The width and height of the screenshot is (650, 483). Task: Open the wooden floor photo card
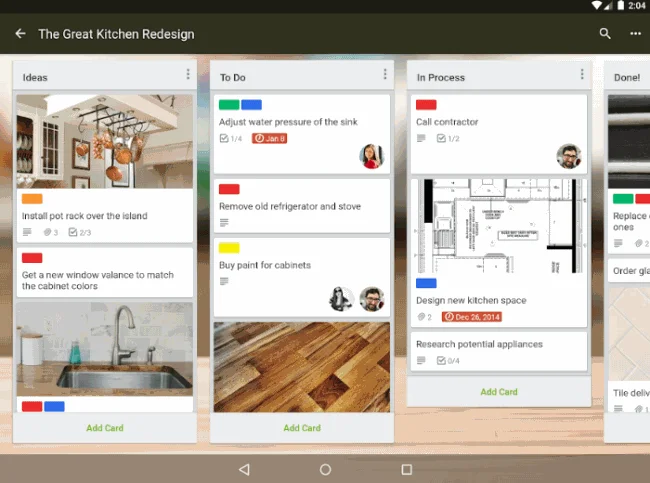[x=302, y=367]
